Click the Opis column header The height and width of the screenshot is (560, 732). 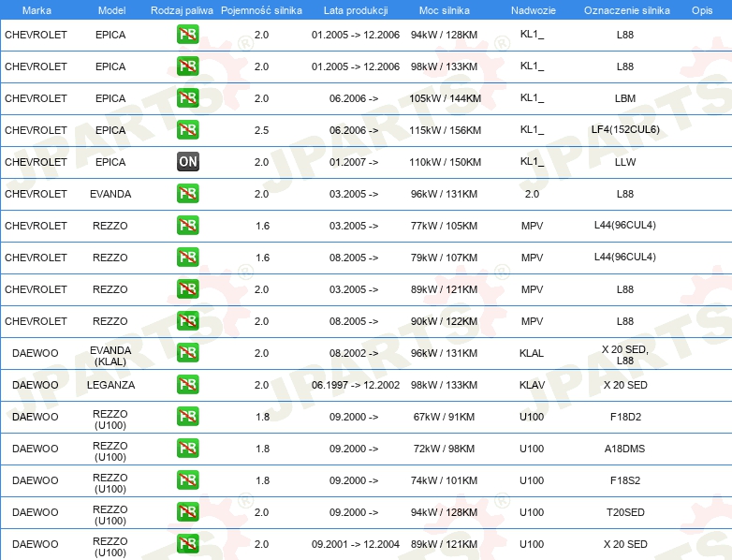(x=702, y=10)
